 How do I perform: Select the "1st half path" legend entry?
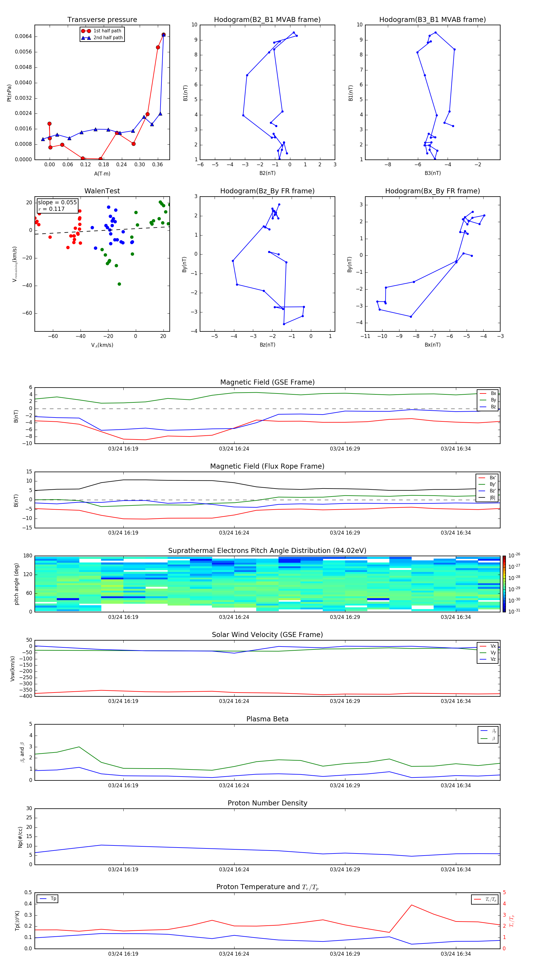coord(102,31)
